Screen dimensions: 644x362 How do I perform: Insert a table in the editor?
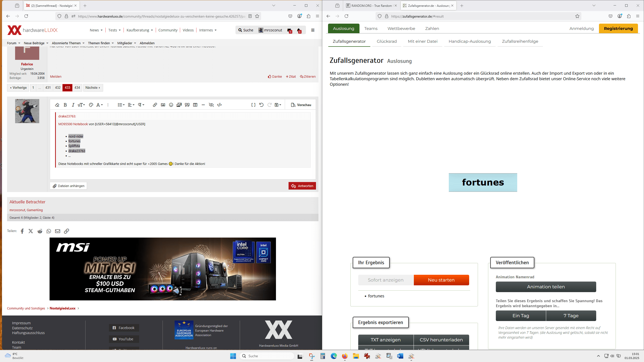[x=195, y=105]
